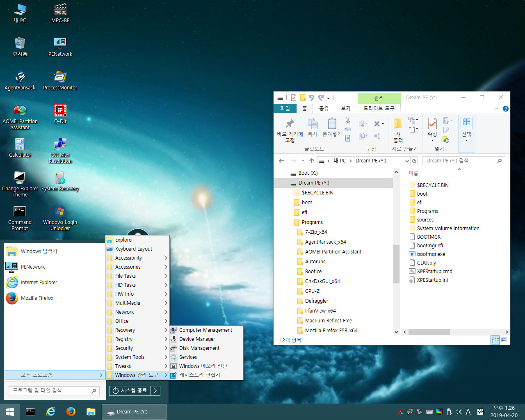Image resolution: width=525 pixels, height=420 pixels.
Task: Open the 속성 properties ribbon button
Action: point(432,130)
